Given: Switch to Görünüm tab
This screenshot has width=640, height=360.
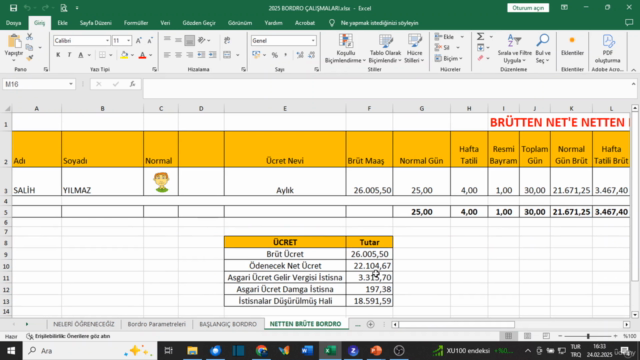Looking at the screenshot, I should click(x=240, y=23).
